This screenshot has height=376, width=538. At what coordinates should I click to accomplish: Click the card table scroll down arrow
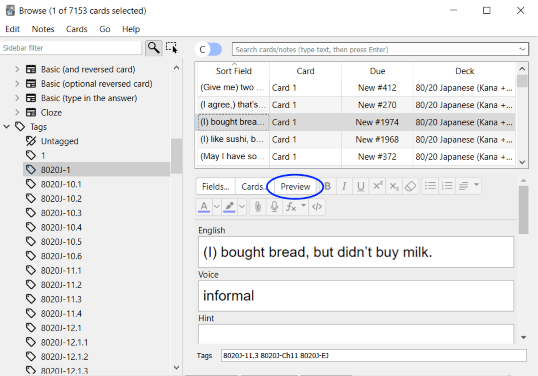point(522,162)
